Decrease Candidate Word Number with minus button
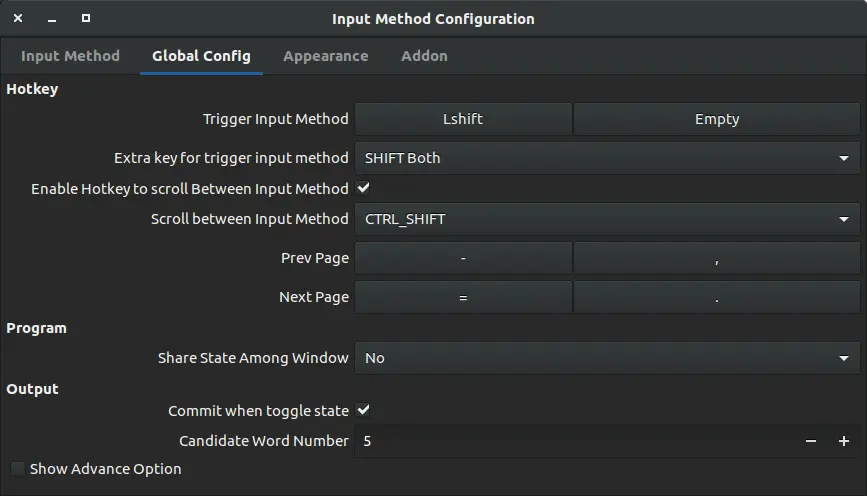The image size is (867, 496). 811,441
